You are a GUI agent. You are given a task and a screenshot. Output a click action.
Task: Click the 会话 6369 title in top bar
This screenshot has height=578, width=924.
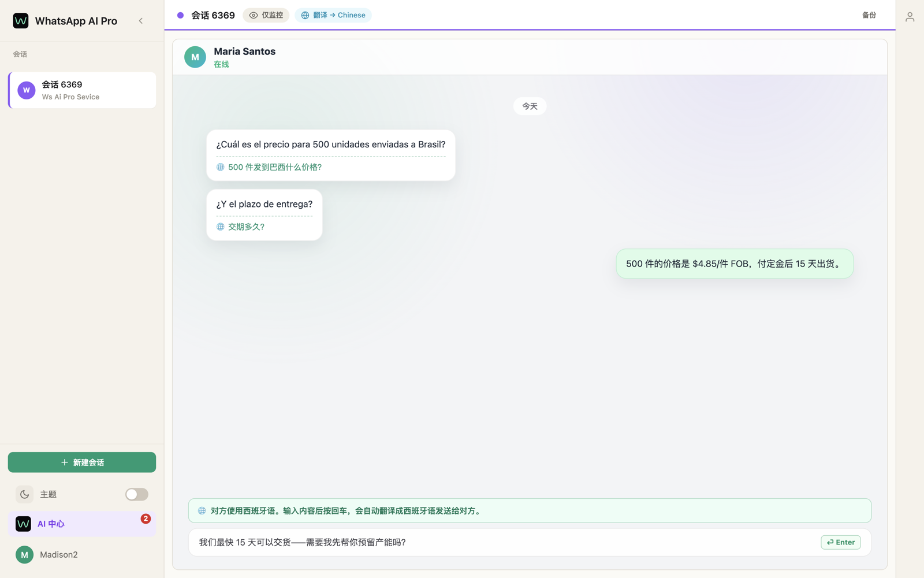click(213, 15)
